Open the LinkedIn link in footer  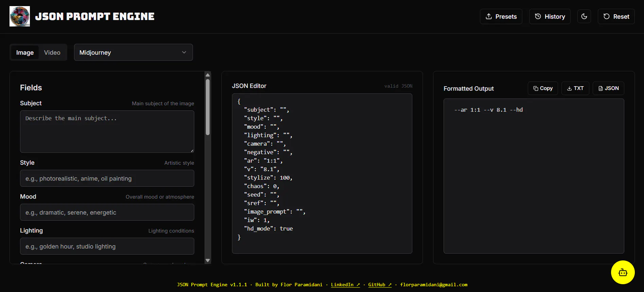(x=345, y=285)
